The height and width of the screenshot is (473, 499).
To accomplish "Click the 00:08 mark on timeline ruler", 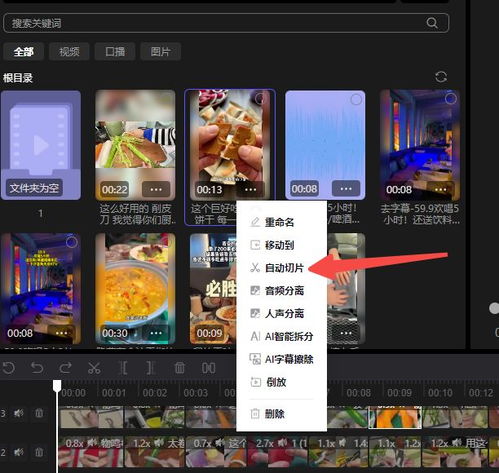I will coord(359,393).
